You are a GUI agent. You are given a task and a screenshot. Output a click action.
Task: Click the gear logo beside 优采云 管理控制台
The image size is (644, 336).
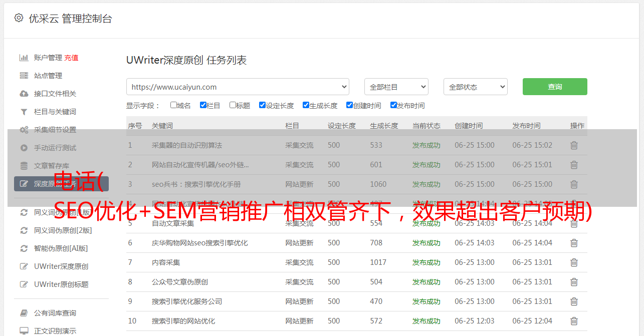[19, 18]
